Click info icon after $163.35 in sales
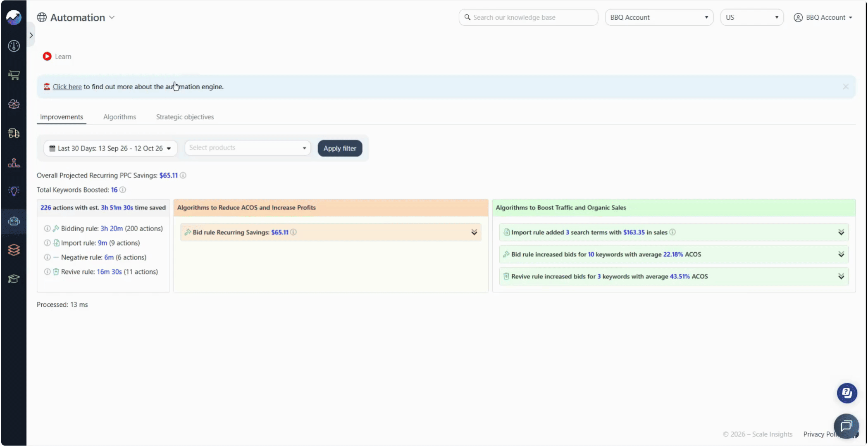The image size is (868, 446). [x=672, y=232]
